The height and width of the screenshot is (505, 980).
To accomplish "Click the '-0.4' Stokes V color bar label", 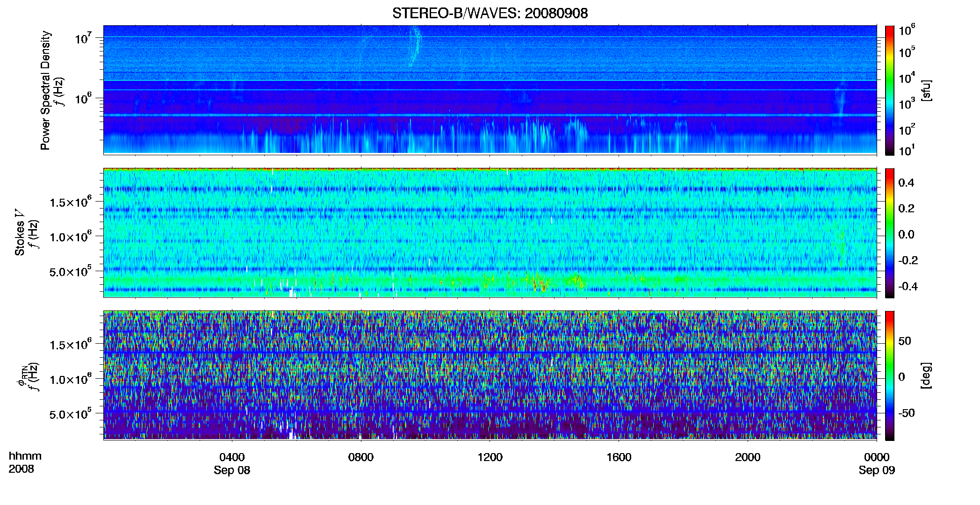I will pyautogui.click(x=908, y=286).
